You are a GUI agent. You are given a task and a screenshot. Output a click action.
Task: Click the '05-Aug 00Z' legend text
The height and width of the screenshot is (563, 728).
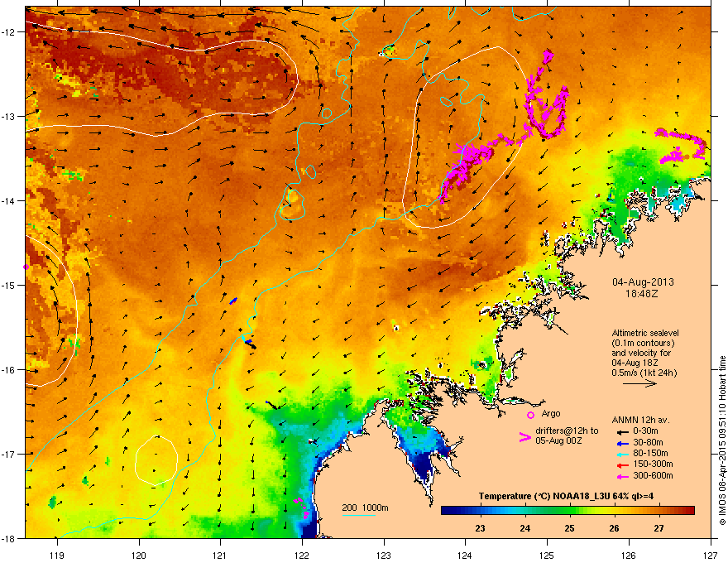point(558,440)
